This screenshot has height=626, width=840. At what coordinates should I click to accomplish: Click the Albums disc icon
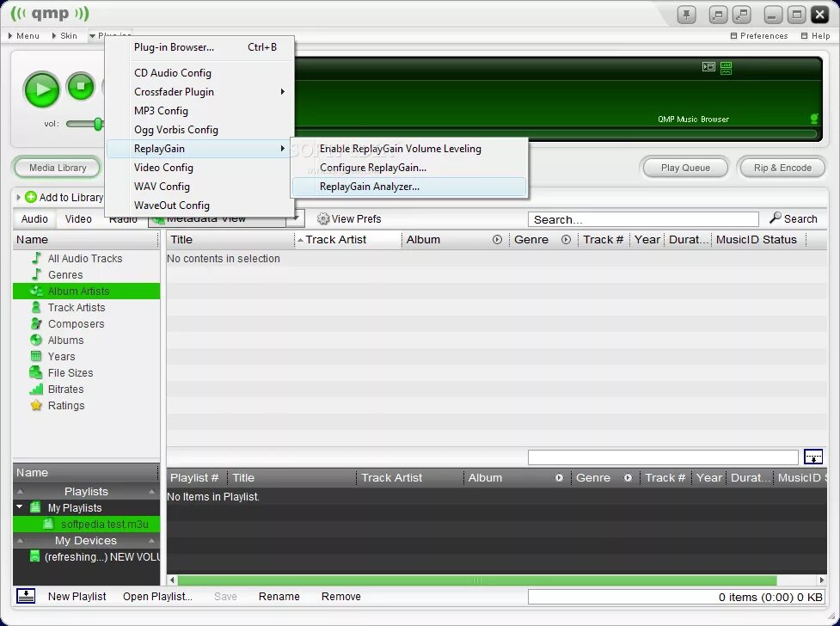click(x=36, y=340)
